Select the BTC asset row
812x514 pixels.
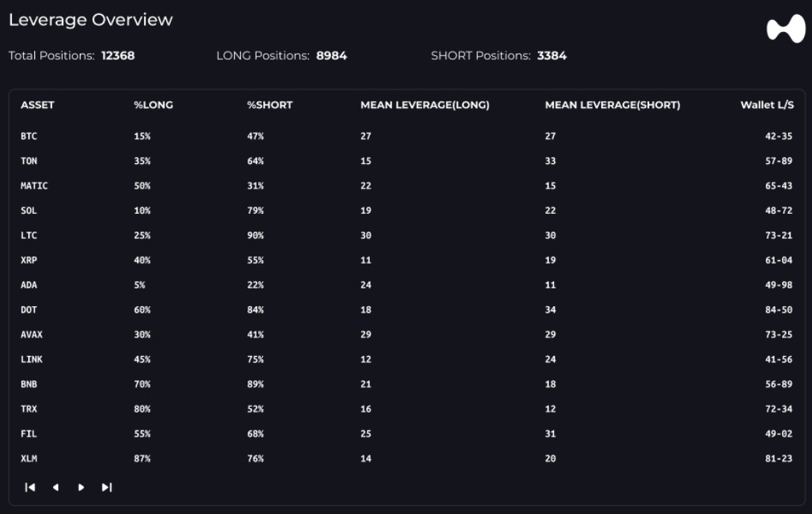[x=29, y=136]
